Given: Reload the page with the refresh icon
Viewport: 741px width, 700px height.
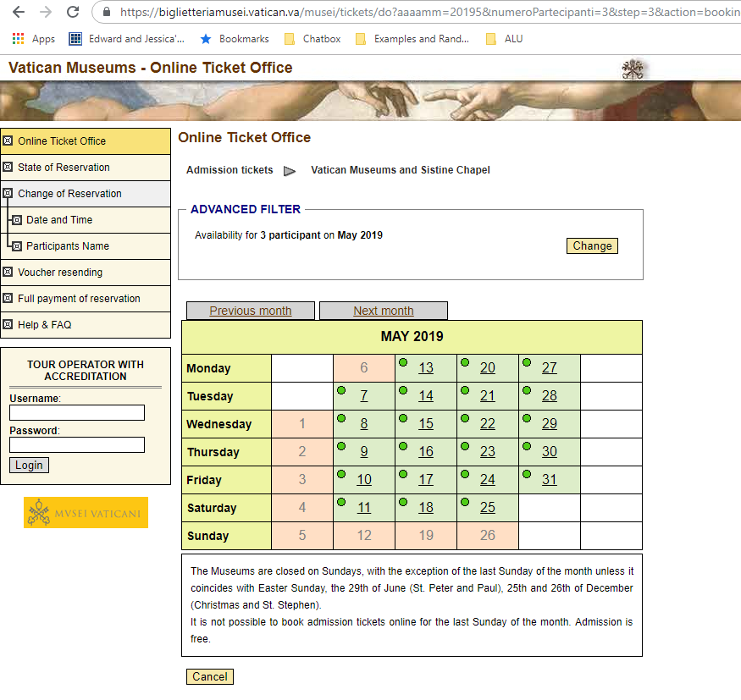Looking at the screenshot, I should tap(73, 12).
